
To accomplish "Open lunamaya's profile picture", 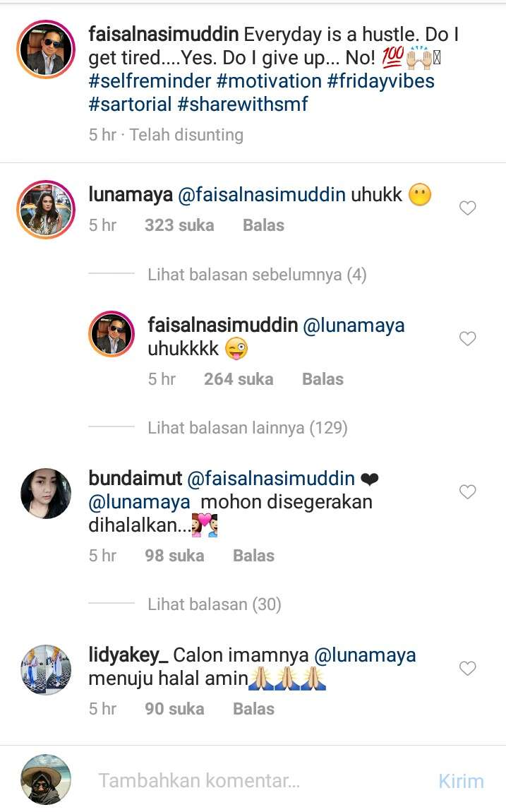I will (x=46, y=210).
